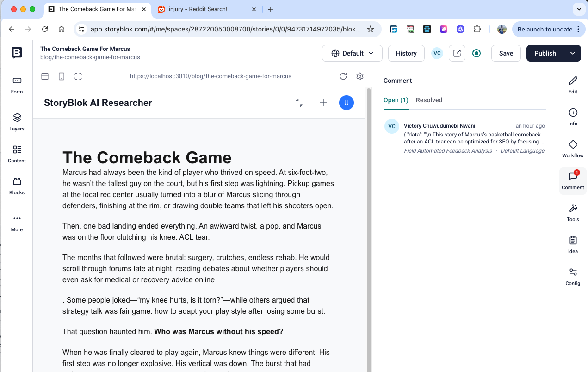The image size is (588, 372).
Task: Toggle fullscreen preview icon
Action: point(78,76)
